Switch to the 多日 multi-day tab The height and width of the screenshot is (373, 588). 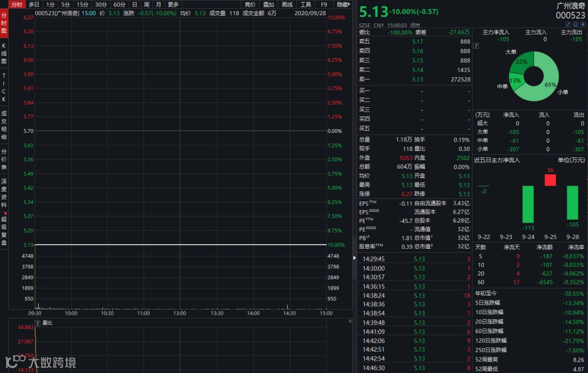[x=34, y=4]
